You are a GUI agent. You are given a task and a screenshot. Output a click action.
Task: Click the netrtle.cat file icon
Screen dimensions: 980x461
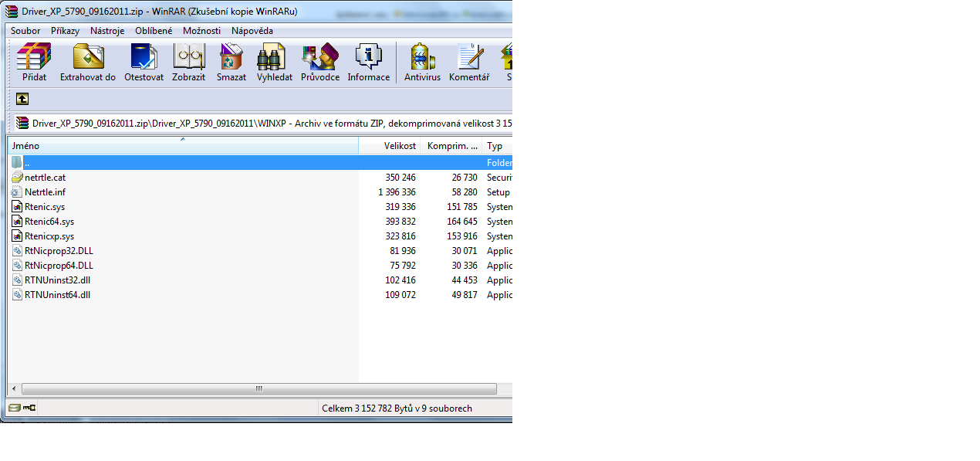(18, 178)
